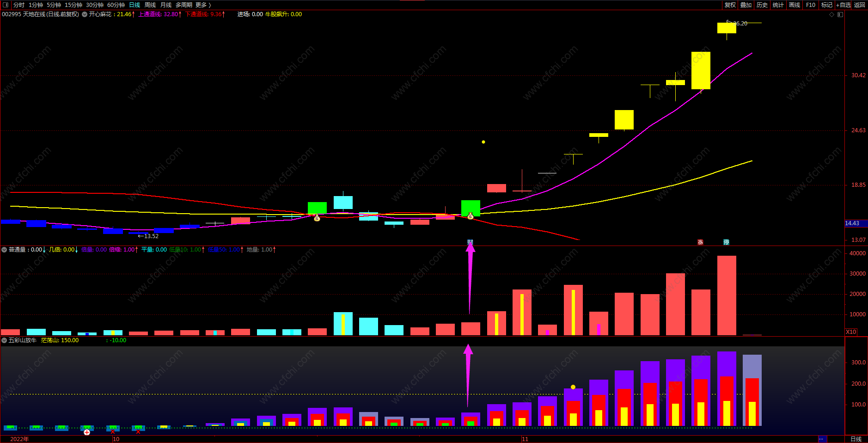Image resolution: width=868 pixels, height=443 pixels.
Task: Add stock via +自选 button
Action: click(844, 5)
